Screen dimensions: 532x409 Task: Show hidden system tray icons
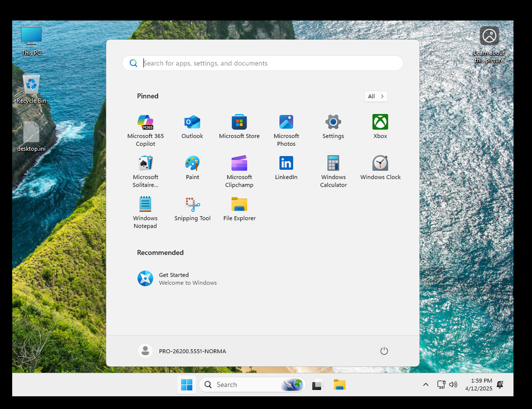(426, 384)
